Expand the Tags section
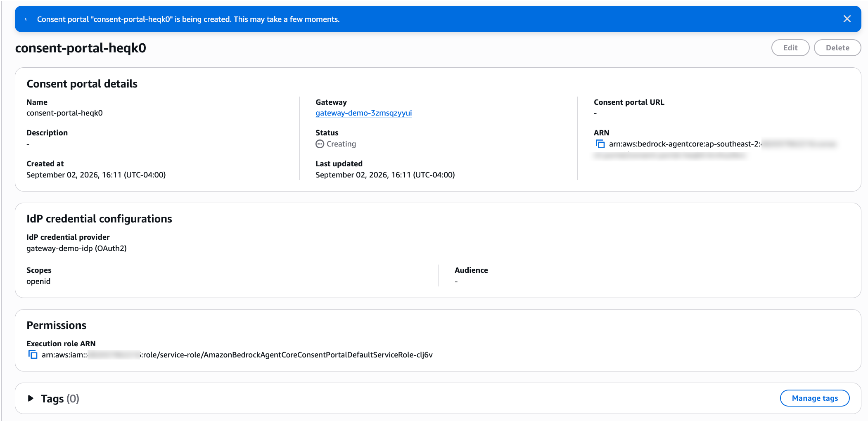868x421 pixels. click(31, 398)
